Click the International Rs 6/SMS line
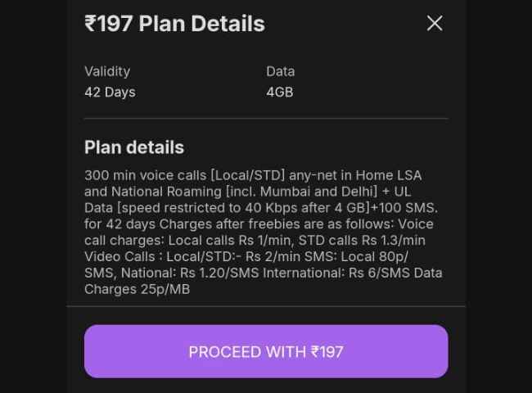Screen dimensions: 532x393 point(264,273)
